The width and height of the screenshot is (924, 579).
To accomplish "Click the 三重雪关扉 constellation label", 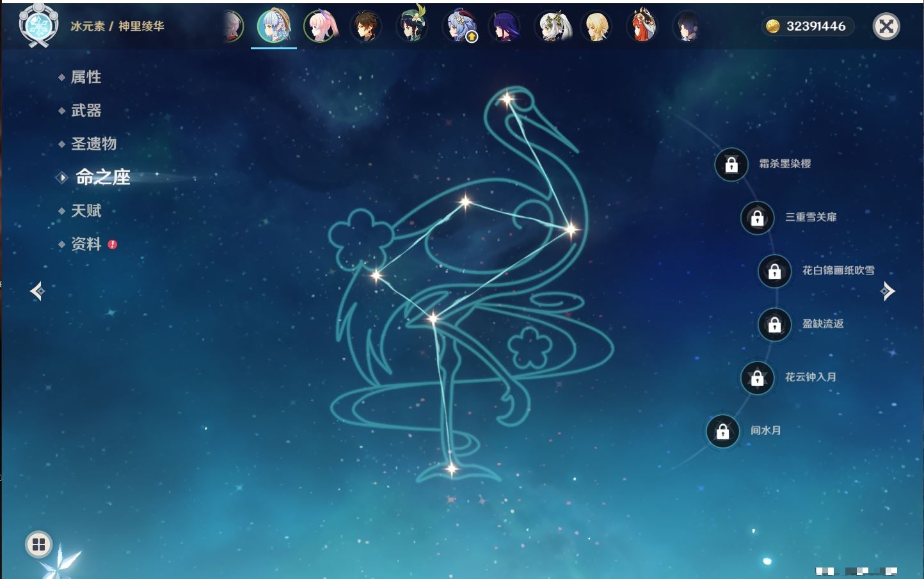I will tap(811, 217).
